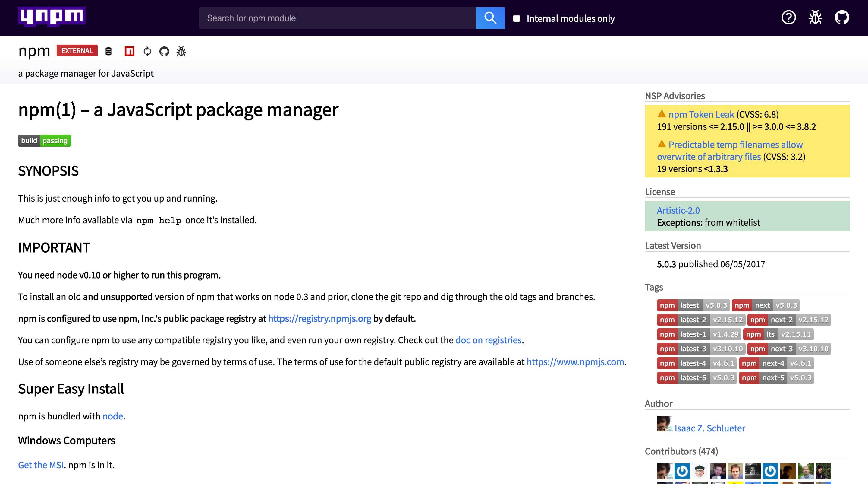Open the Artistic-2.0 license link

[x=678, y=210]
